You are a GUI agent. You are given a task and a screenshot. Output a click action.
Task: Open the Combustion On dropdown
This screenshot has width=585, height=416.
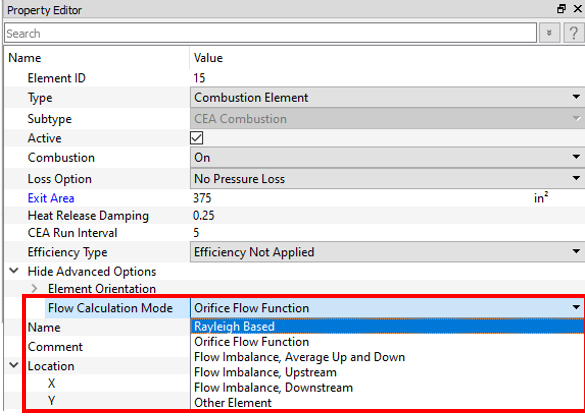(388, 157)
